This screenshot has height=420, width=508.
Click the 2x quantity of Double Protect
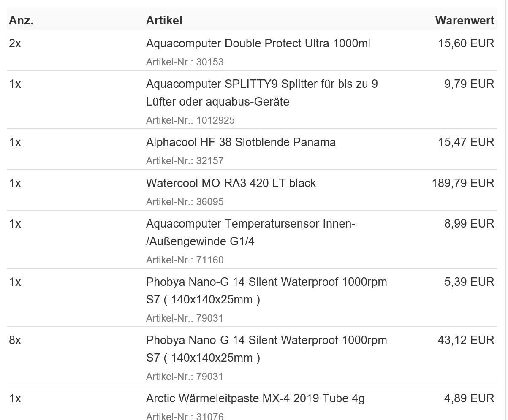point(15,43)
